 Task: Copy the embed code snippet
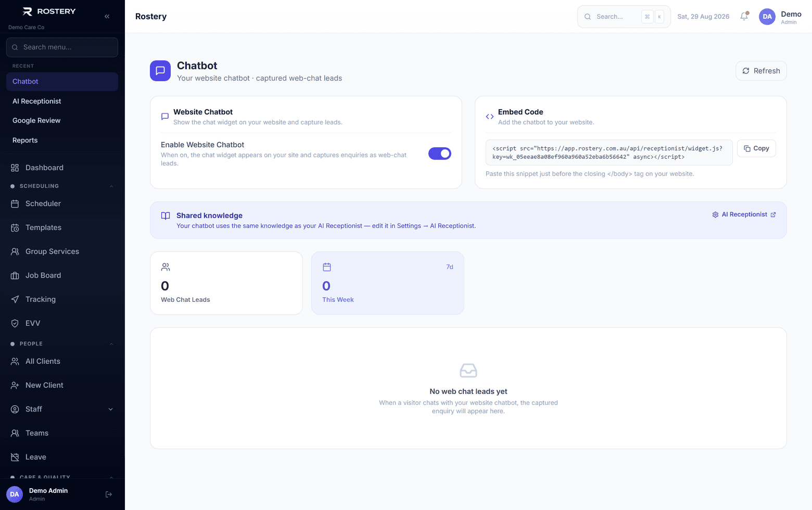pyautogui.click(x=756, y=148)
